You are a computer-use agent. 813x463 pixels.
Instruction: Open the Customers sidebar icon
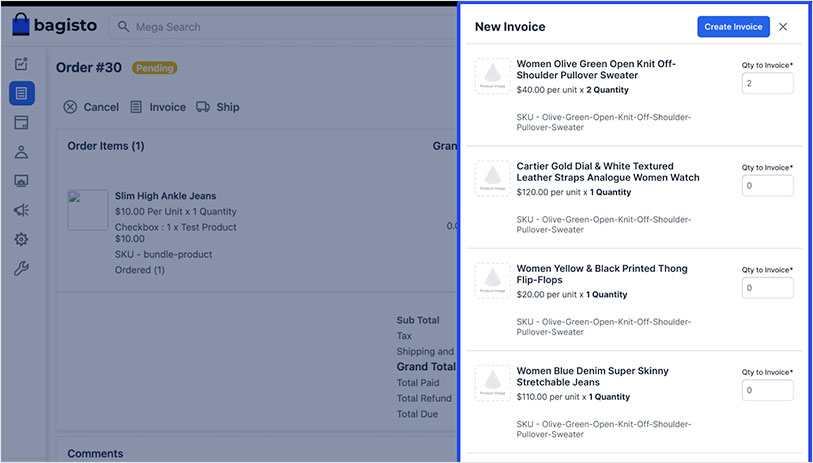21,151
